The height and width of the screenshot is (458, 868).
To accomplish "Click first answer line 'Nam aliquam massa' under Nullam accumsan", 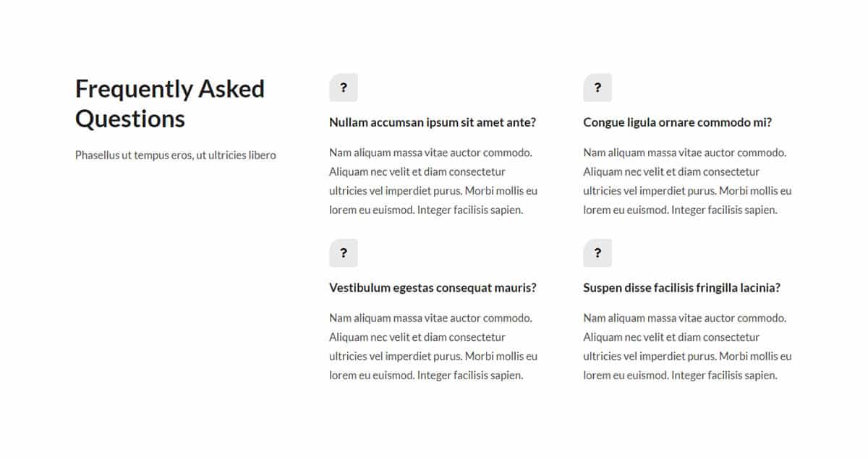I will point(431,153).
